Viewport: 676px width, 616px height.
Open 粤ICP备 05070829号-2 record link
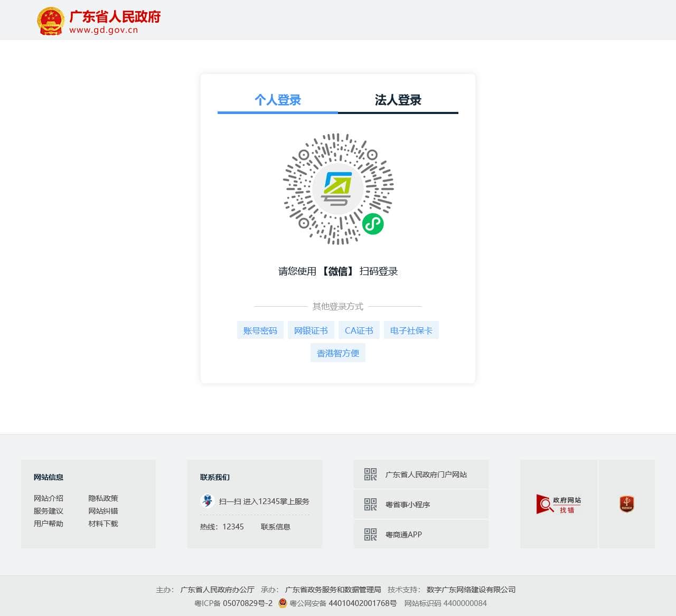coord(233,603)
